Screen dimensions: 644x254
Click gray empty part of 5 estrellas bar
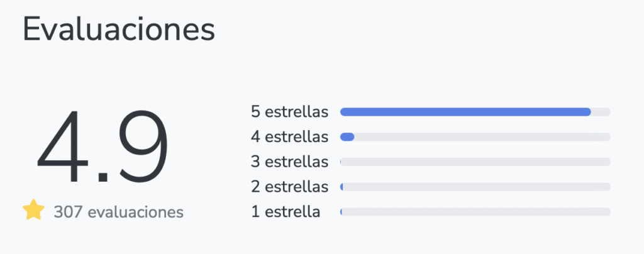tap(601, 112)
